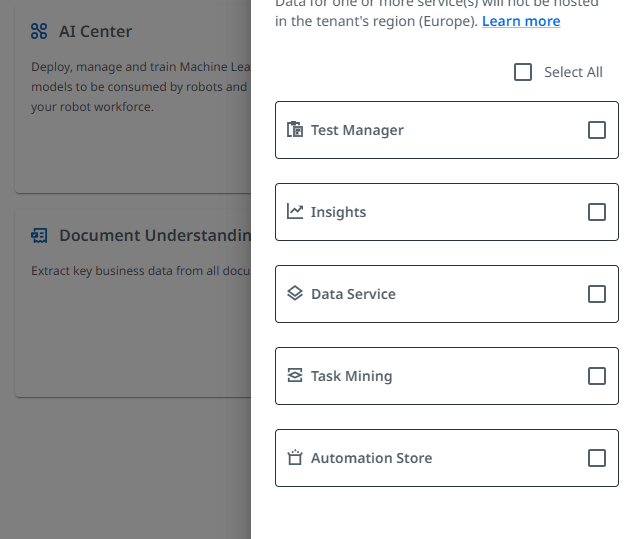Toggle the Data Service checkbox

(597, 294)
